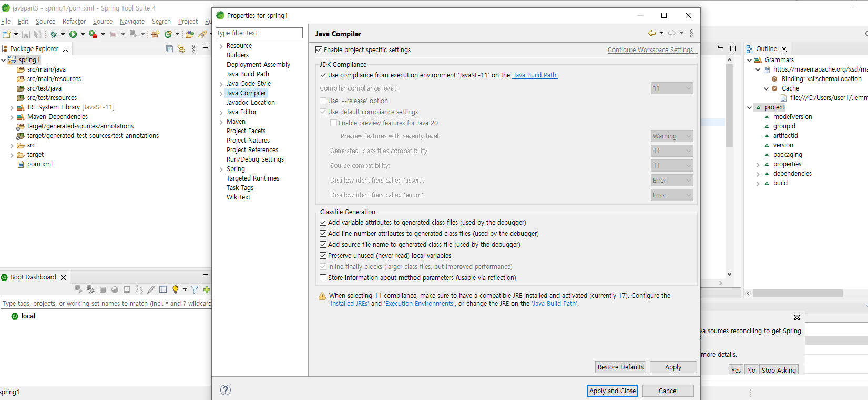
Task: Click the Boot Dashboard stop square icon
Action: (x=103, y=289)
